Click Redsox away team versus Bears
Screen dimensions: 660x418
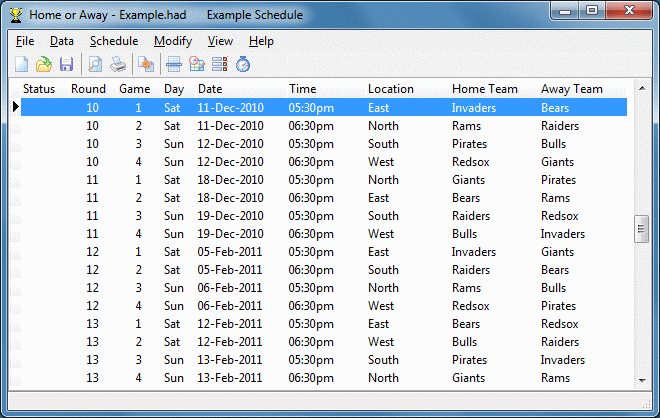point(560,324)
